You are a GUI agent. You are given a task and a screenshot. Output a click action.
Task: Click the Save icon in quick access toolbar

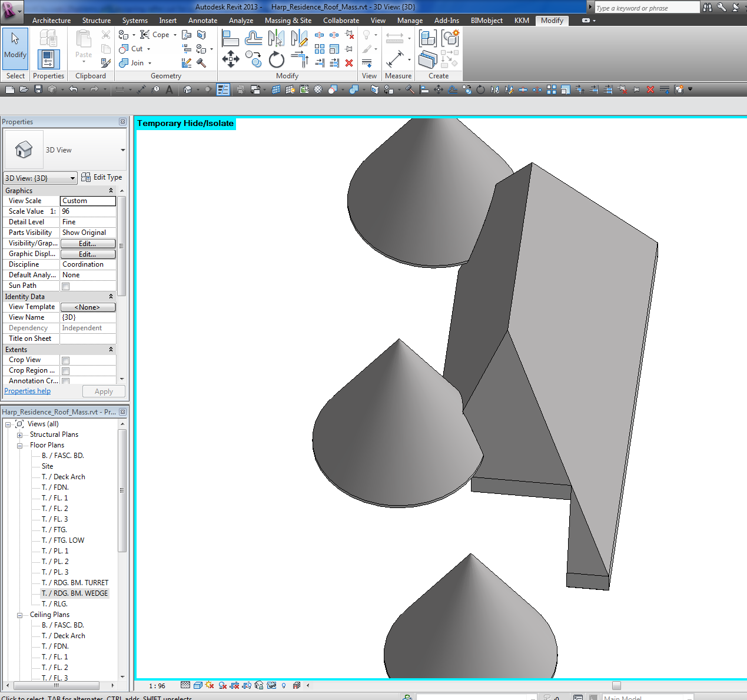point(38,89)
